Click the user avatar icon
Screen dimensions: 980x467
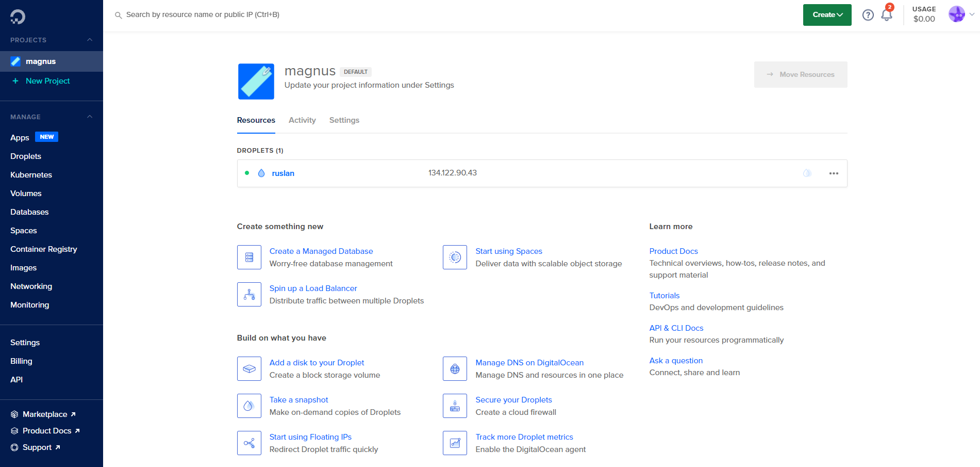[x=957, y=14]
